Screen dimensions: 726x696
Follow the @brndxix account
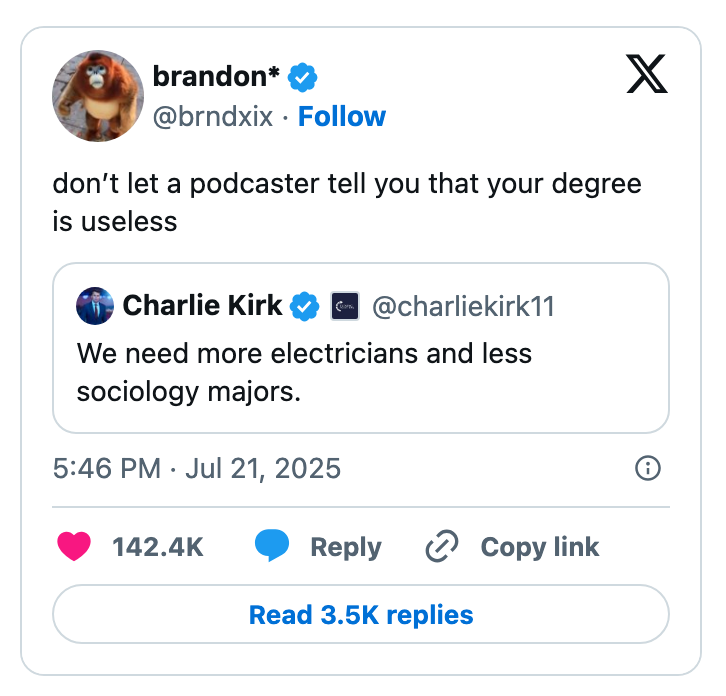(342, 117)
